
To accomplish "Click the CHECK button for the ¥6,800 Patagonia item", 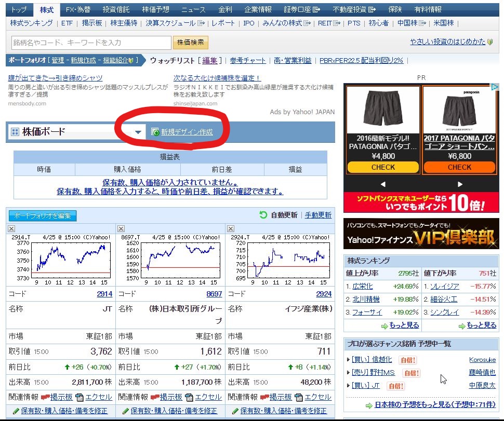I will pyautogui.click(x=460, y=167).
